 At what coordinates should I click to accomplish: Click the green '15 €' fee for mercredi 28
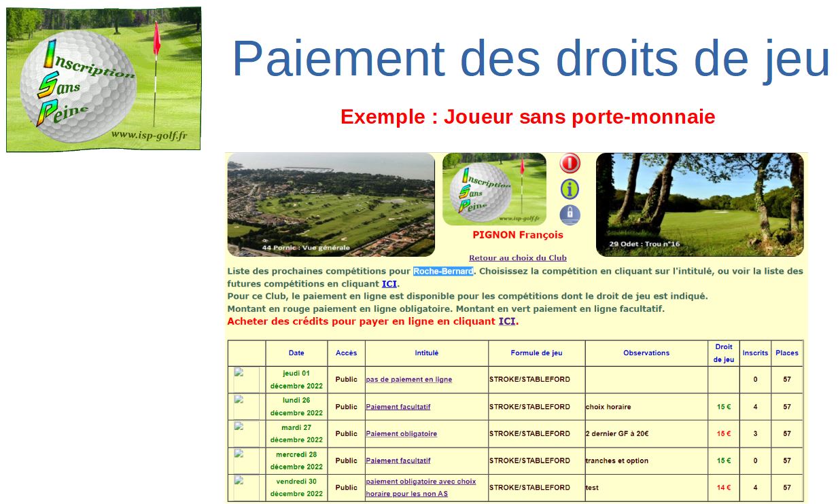tap(724, 461)
